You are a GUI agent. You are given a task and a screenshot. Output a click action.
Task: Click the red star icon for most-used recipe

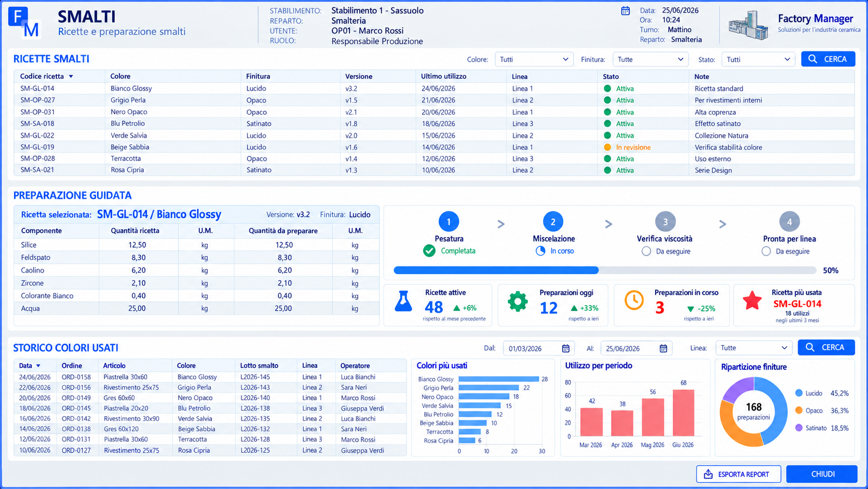(x=752, y=301)
